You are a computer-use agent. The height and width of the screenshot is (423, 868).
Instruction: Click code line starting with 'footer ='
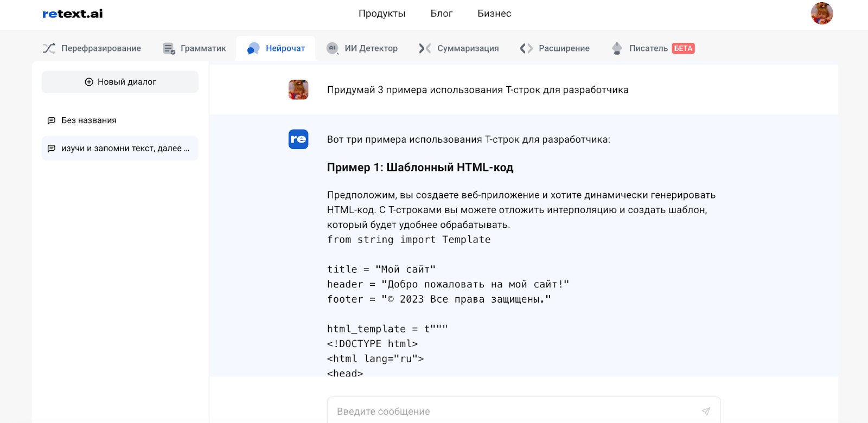(439, 299)
